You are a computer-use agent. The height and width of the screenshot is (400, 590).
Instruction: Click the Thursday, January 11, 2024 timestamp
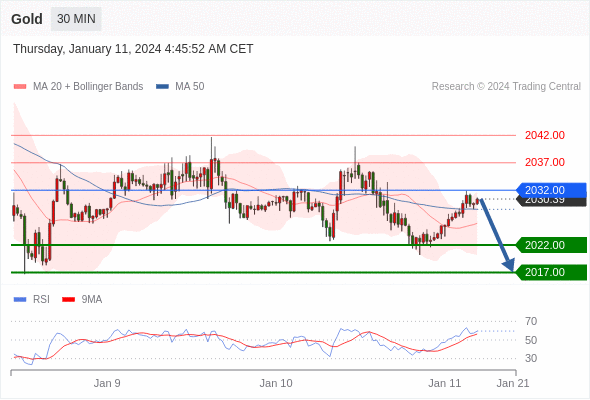(133, 49)
